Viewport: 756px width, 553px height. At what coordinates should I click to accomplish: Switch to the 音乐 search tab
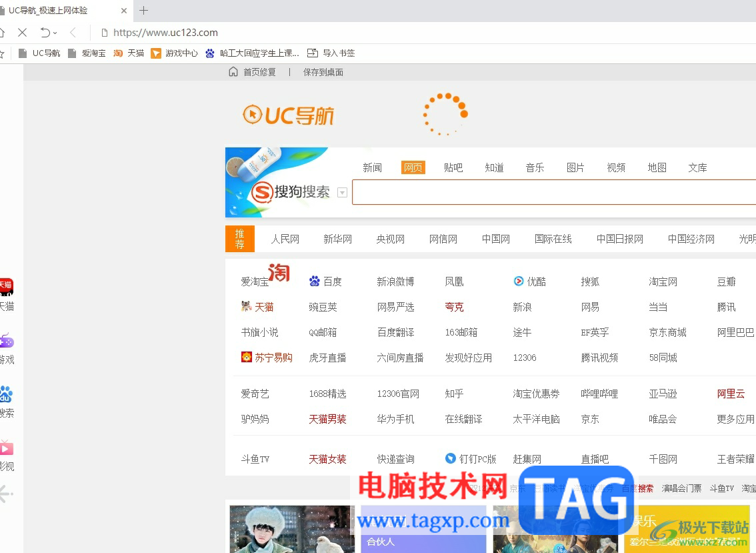click(535, 167)
